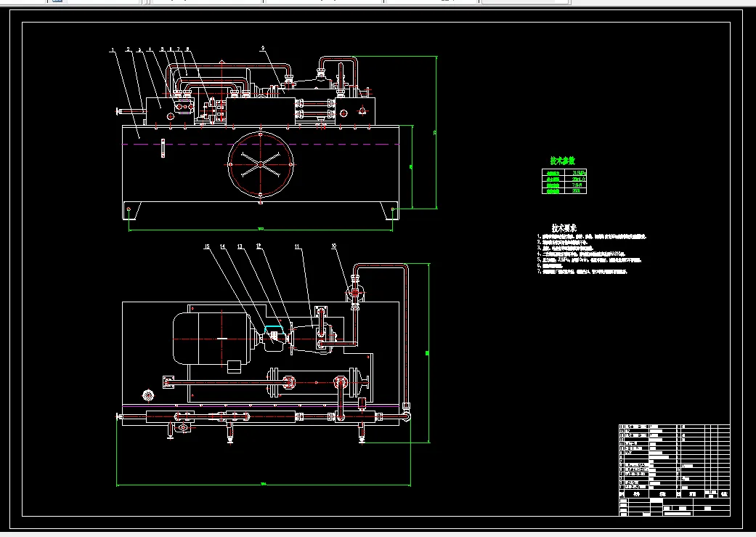Image resolution: width=756 pixels, height=537 pixels.
Task: Click the cyan coupling guard in top view
Action: click(x=273, y=329)
